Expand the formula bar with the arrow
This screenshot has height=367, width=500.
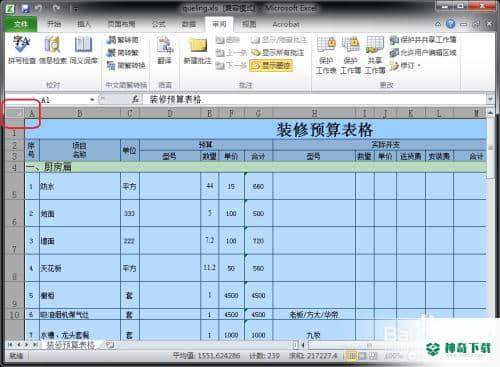[x=490, y=99]
